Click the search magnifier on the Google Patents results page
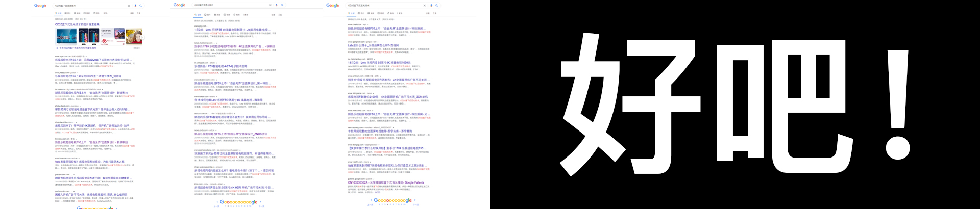Screen dimensions: 980x209 coord(437,6)
